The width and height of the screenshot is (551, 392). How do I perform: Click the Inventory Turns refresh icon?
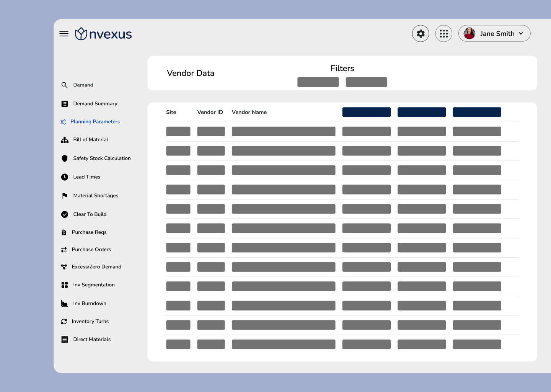point(64,322)
